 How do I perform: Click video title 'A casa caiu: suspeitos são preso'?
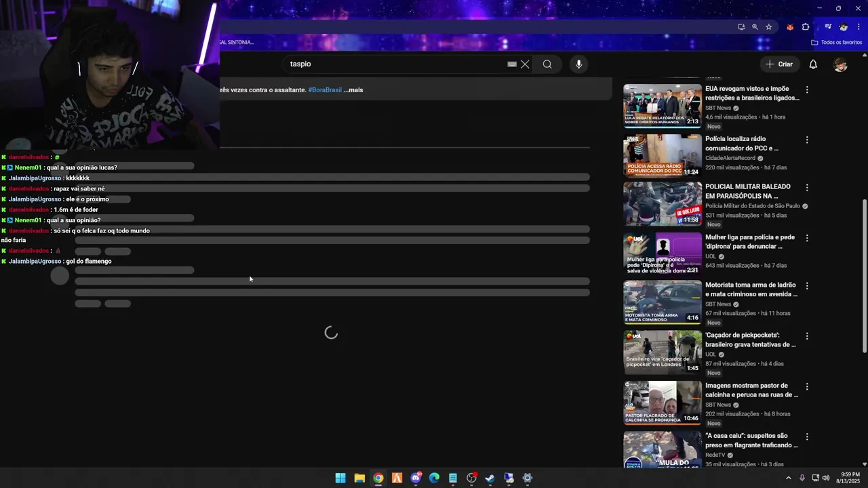(751, 441)
